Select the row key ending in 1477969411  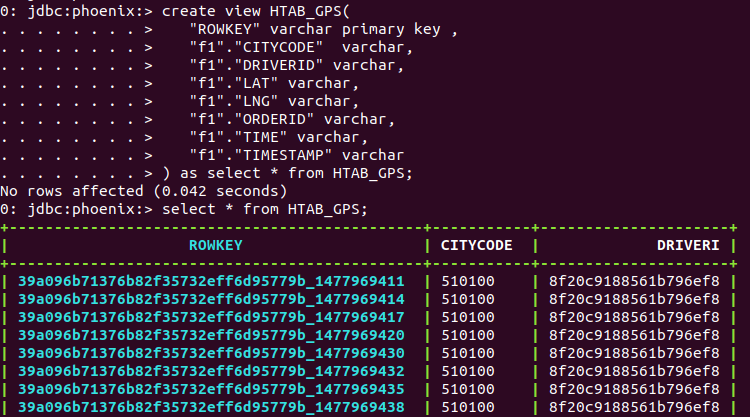211,281
